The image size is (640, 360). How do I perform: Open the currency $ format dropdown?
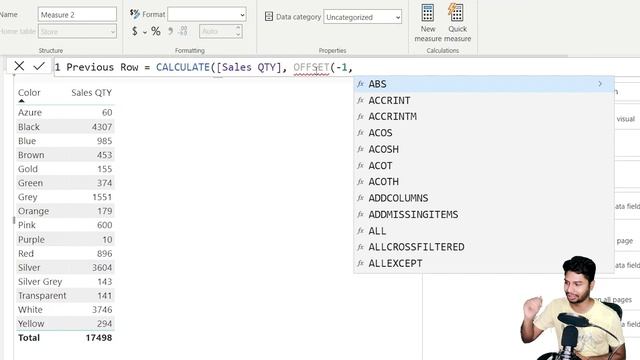145,31
